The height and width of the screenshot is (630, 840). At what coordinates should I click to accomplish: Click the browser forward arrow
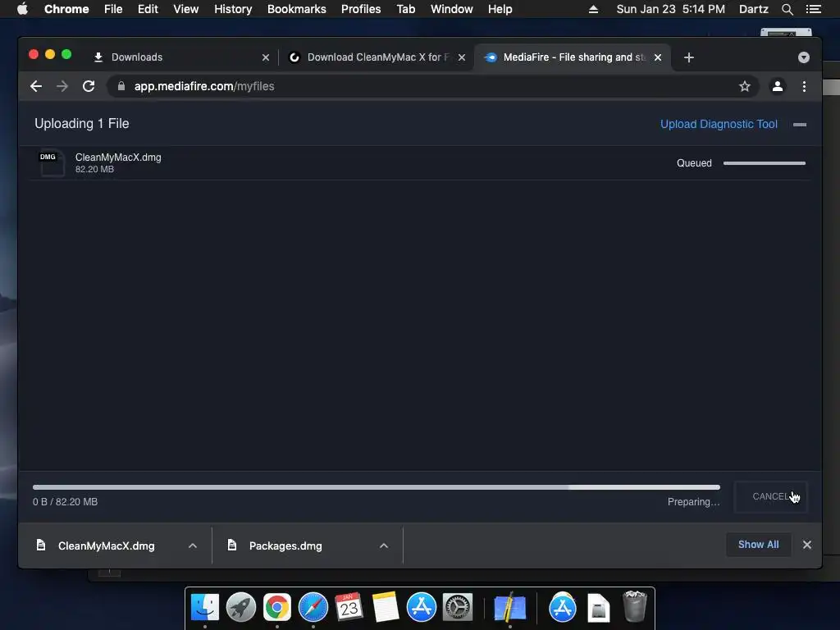point(62,86)
